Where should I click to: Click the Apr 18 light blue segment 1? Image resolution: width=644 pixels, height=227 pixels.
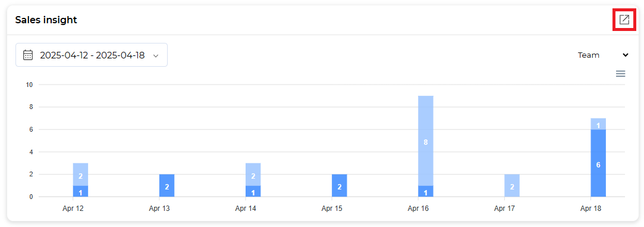(598, 124)
